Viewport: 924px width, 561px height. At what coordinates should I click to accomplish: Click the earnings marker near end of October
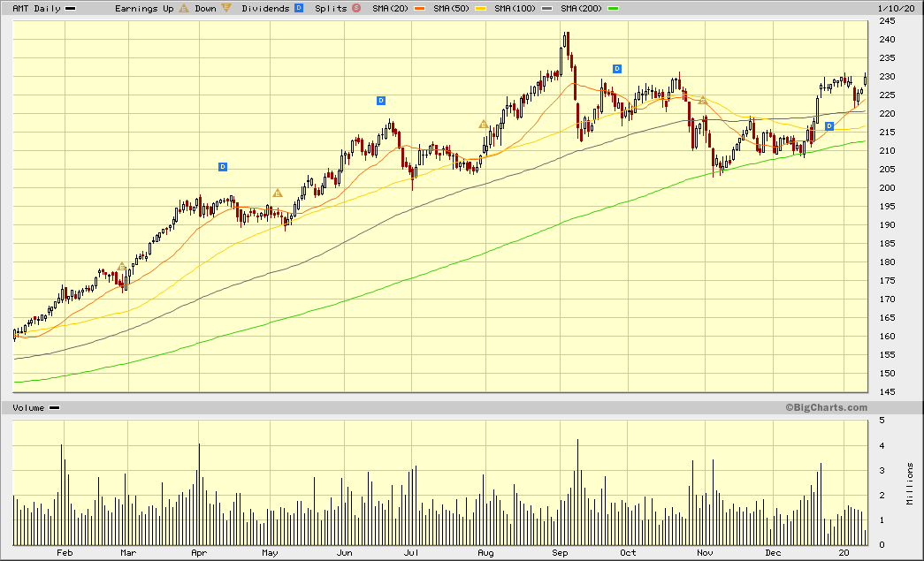pyautogui.click(x=702, y=101)
